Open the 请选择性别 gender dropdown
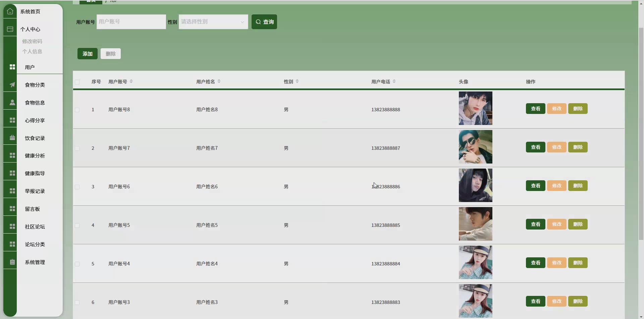 (x=213, y=22)
